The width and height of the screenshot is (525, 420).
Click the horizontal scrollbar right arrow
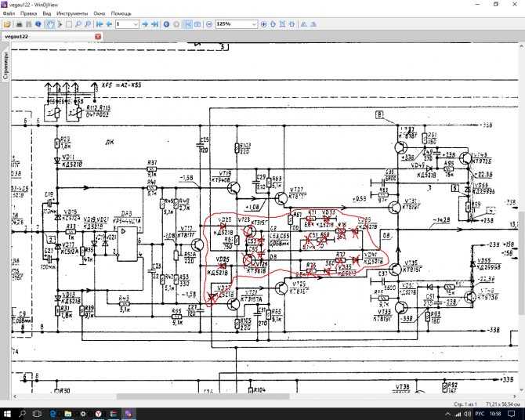click(516, 396)
